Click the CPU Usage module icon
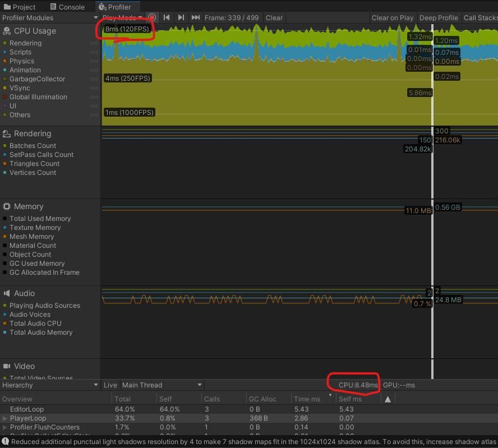This screenshot has width=498, height=448. [7, 31]
